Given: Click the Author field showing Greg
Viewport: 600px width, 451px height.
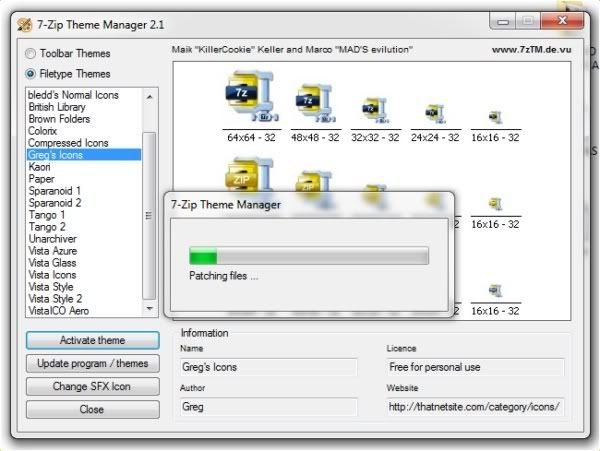Looking at the screenshot, I should (x=269, y=407).
